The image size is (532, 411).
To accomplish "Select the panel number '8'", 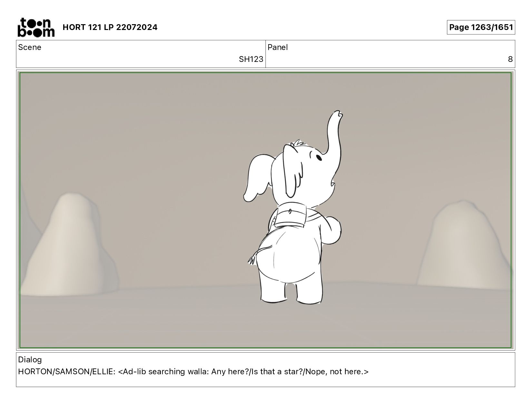I will click(x=510, y=59).
